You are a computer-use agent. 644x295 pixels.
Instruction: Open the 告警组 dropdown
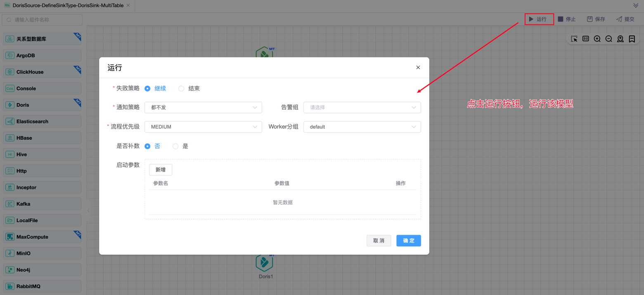362,107
